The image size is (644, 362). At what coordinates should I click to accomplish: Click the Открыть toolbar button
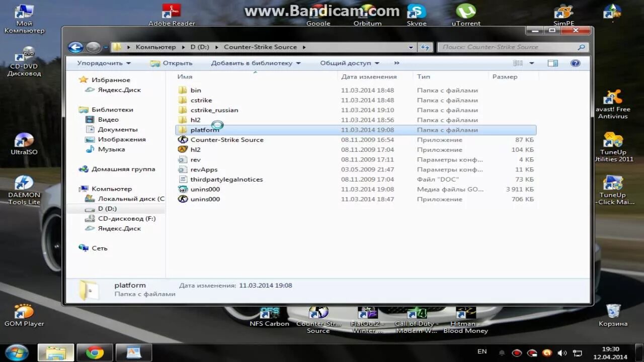tap(172, 63)
